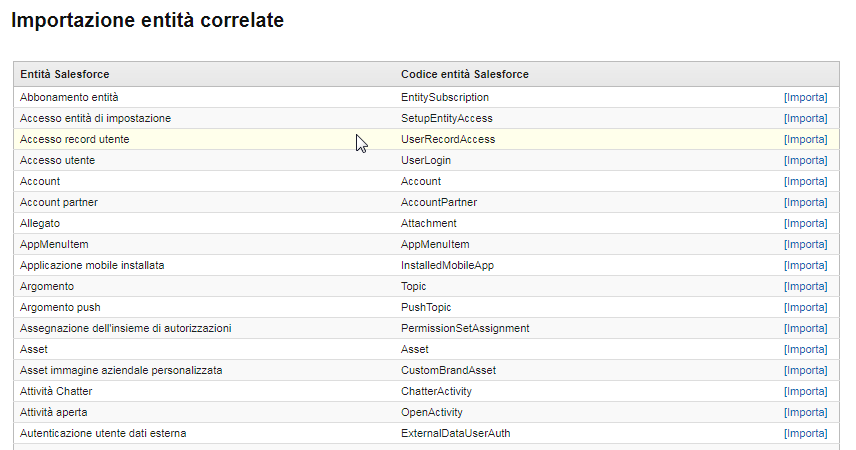Click the 'Codice entità Salesforce' column header
856x450 pixels.
pyautogui.click(x=465, y=74)
